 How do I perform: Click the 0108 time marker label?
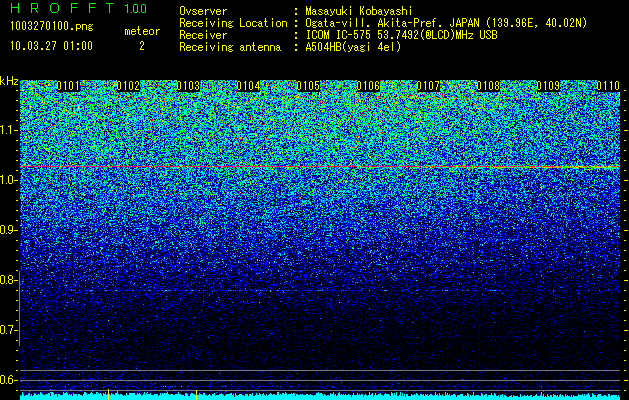pyautogui.click(x=488, y=86)
